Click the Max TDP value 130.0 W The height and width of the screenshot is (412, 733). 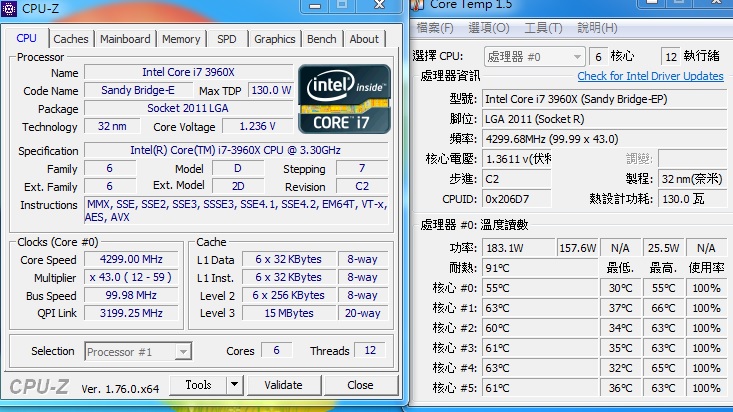click(x=271, y=90)
